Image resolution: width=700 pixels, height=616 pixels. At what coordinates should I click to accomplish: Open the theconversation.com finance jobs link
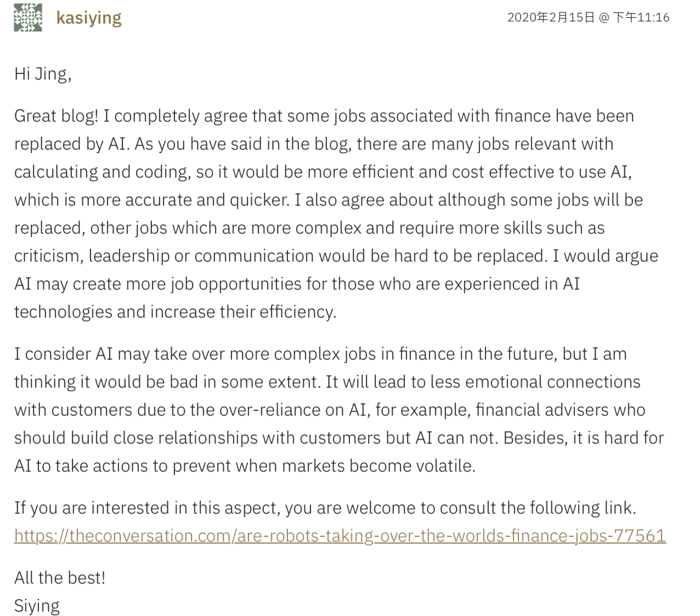pyautogui.click(x=340, y=535)
